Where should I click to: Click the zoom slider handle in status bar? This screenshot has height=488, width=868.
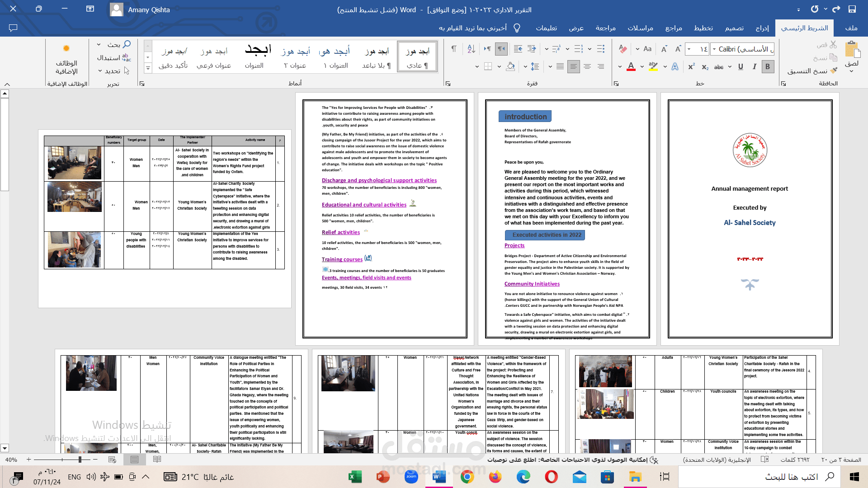80,460
